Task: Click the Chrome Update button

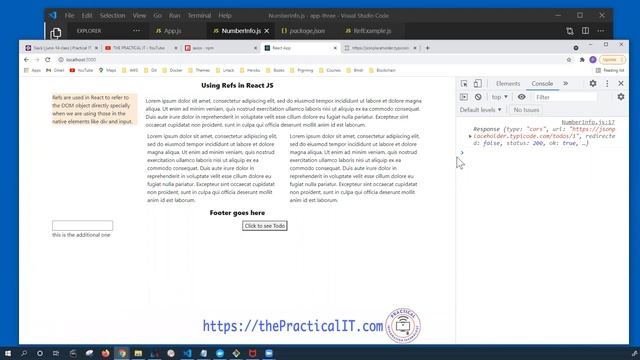Action: pos(612,60)
